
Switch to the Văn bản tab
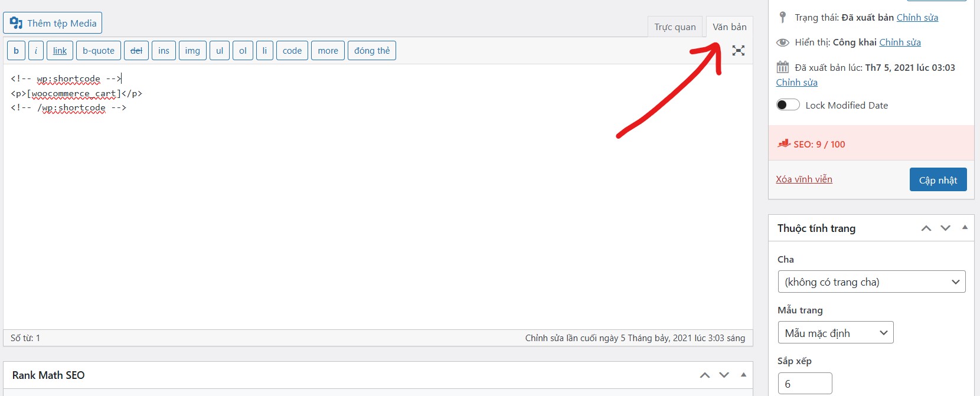click(x=729, y=27)
